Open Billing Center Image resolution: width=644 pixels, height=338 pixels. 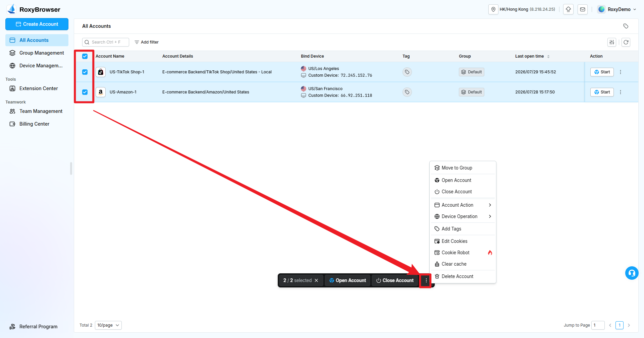tap(37, 124)
